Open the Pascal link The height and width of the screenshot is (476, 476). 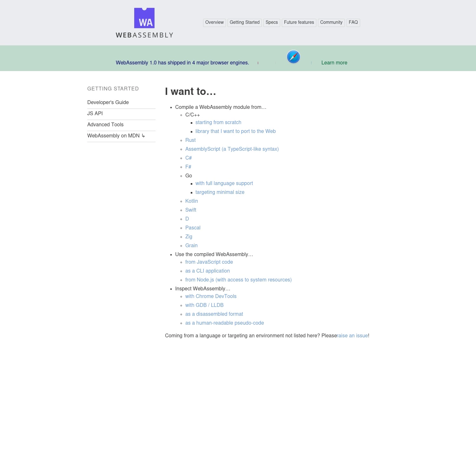[193, 228]
